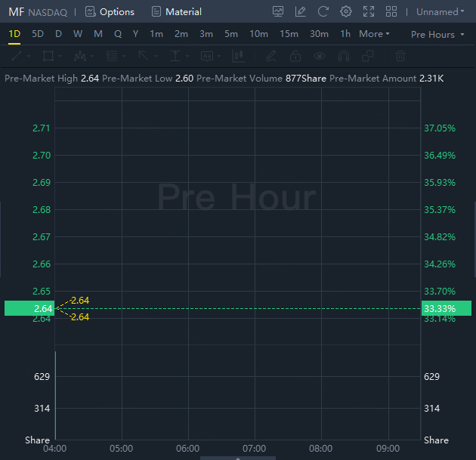The image size is (476, 460).
Task: Click the pencil freehand drawing tool
Action: pos(270,56)
